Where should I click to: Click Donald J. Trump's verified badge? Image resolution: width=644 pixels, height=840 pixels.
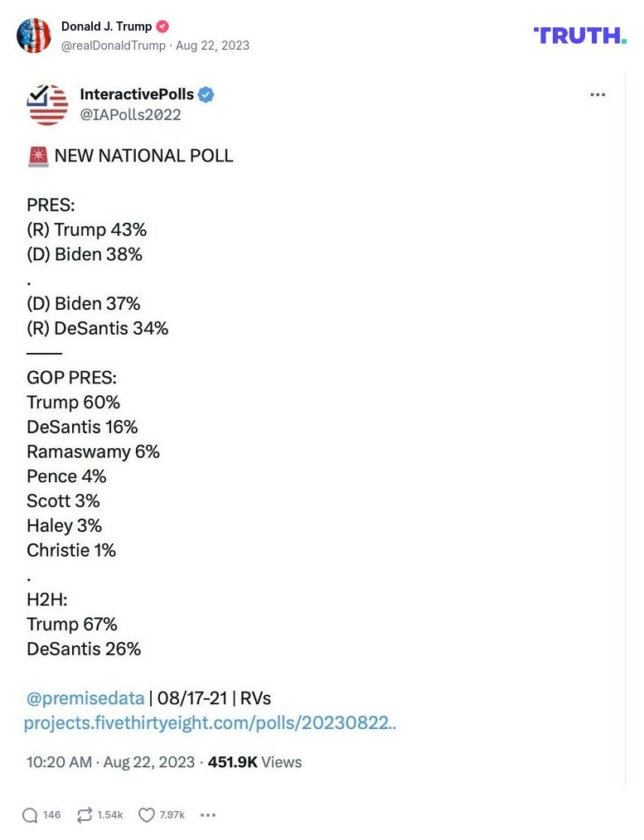tap(162, 26)
